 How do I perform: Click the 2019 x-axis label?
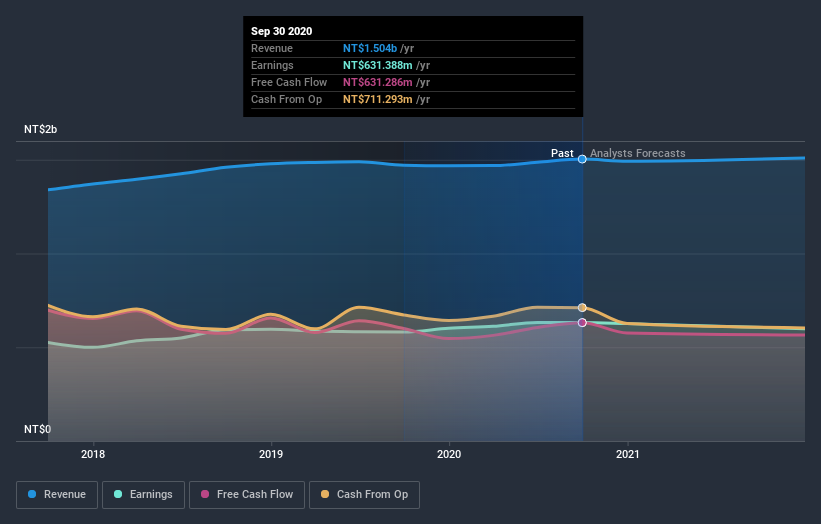[271, 454]
